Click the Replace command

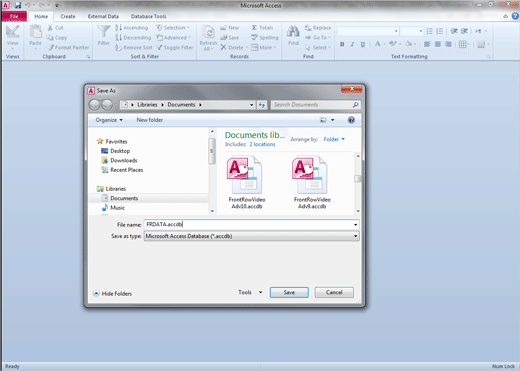[x=318, y=28]
